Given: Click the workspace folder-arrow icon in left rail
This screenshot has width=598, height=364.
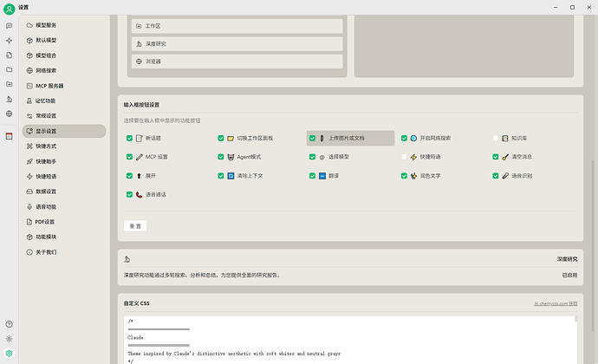Looking at the screenshot, I should [x=10, y=84].
